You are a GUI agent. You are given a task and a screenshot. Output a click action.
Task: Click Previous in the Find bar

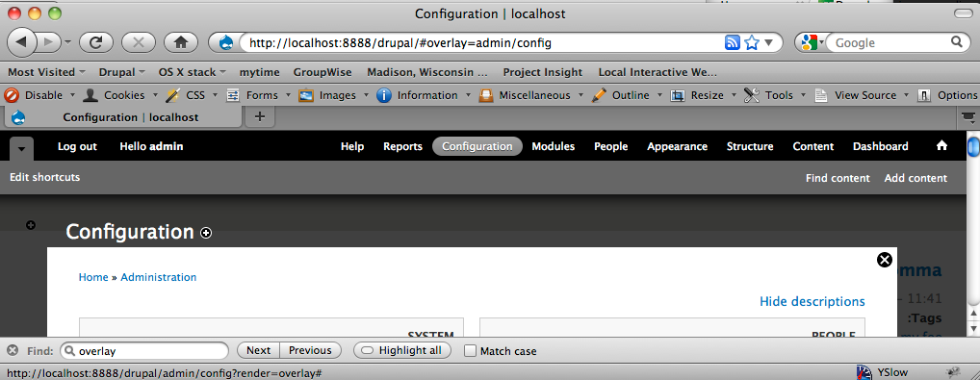point(310,350)
